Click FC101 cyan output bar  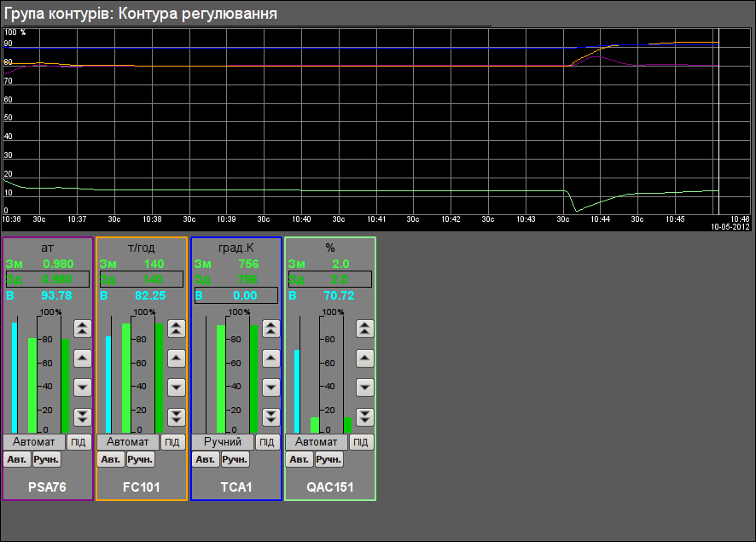(x=108, y=384)
